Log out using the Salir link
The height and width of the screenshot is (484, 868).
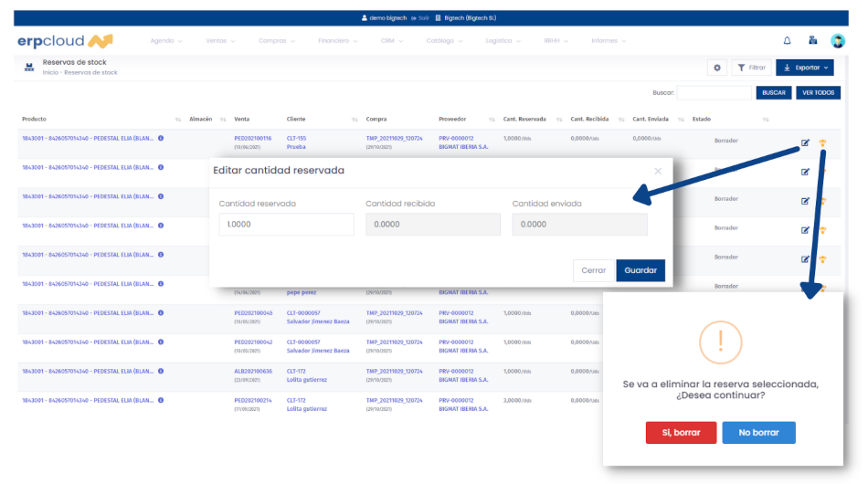[420, 18]
